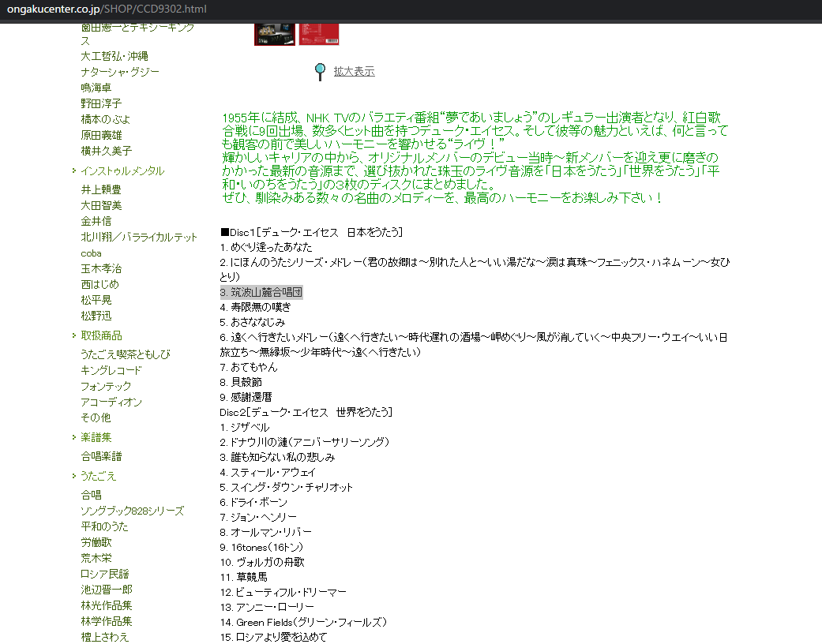This screenshot has width=822, height=644.
Task: Click track 1. めぐり逢ったあなた
Action: [266, 247]
